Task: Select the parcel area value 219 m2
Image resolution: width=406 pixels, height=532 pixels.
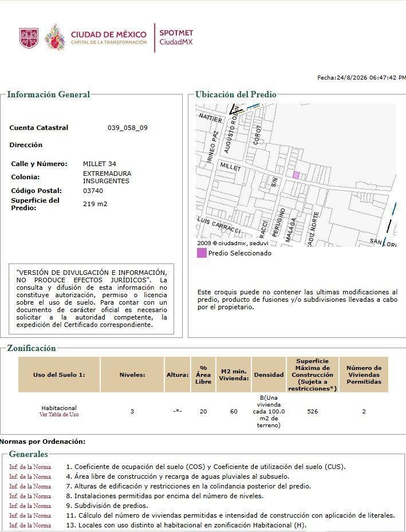Action: (x=95, y=204)
